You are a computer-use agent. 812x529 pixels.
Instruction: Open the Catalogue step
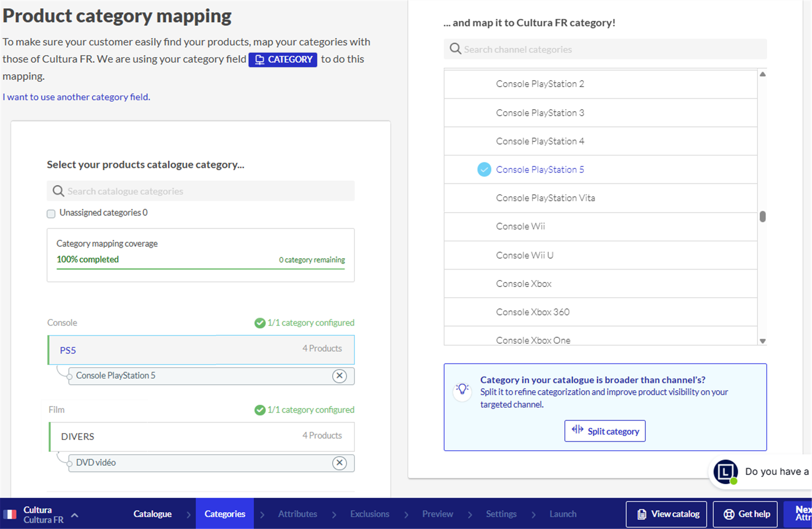[152, 514]
